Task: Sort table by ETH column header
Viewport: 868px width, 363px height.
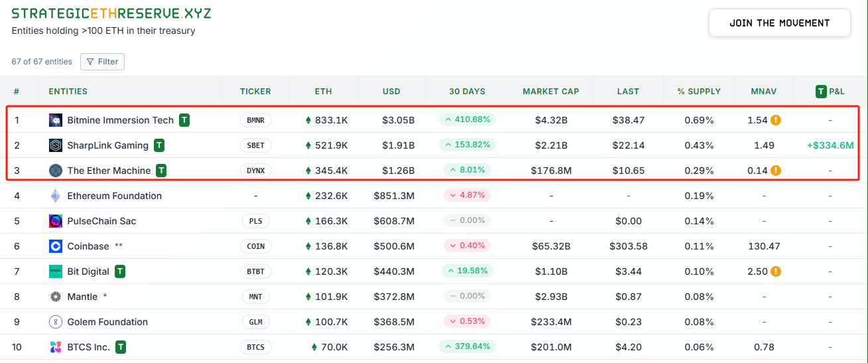Action: pyautogui.click(x=324, y=92)
